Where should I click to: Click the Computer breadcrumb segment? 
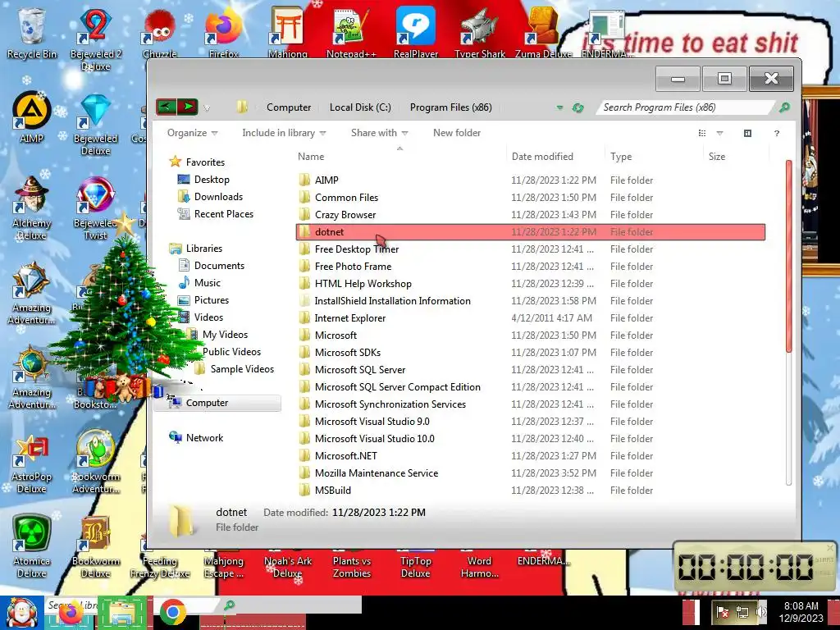pyautogui.click(x=289, y=107)
